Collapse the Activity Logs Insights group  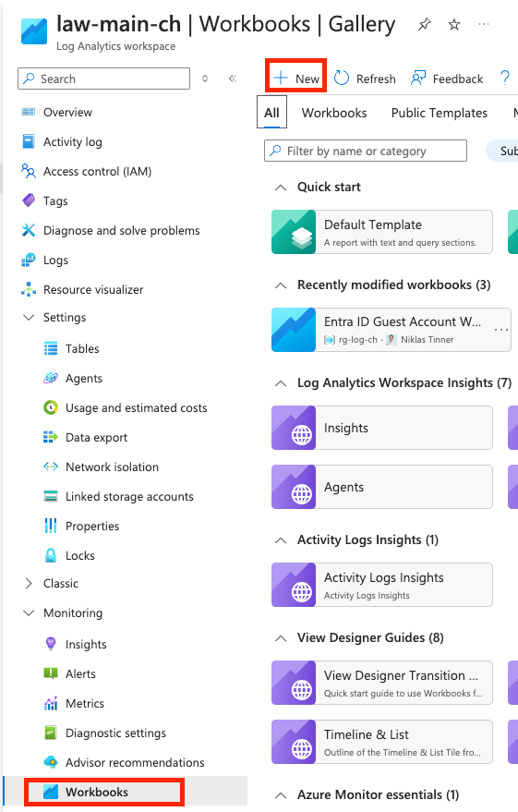(281, 539)
